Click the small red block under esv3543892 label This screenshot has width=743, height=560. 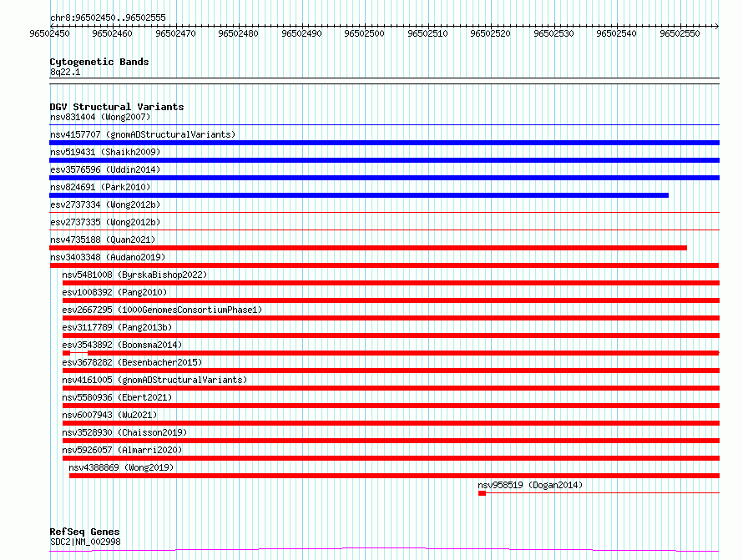66,353
